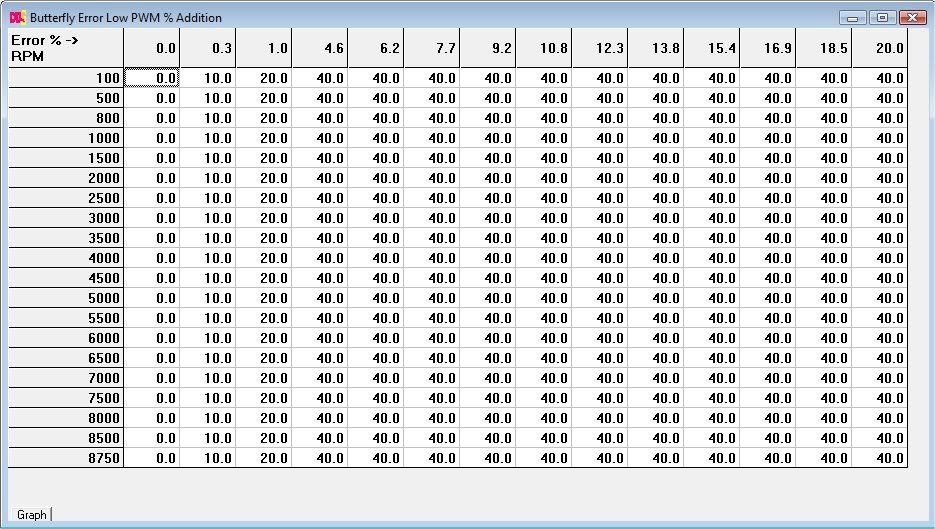
Task: Click cell at 6500 RPM, 9.2 error
Action: tap(488, 358)
